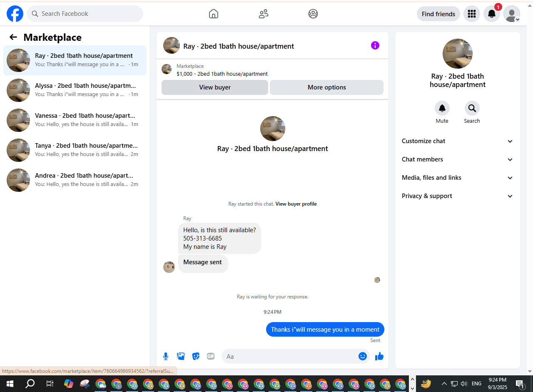This screenshot has width=533, height=392.
Task: Click the Marketplace heading text
Action: pos(52,37)
